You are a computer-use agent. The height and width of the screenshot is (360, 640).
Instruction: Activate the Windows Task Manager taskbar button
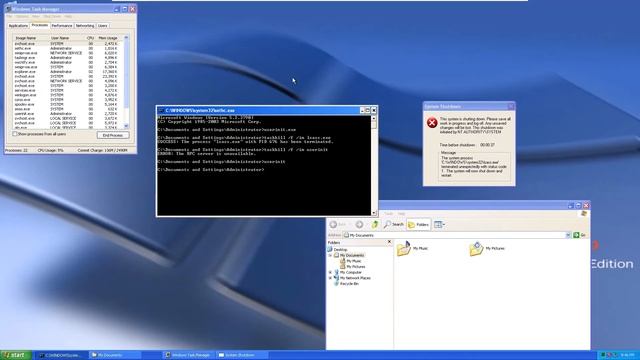189,355
